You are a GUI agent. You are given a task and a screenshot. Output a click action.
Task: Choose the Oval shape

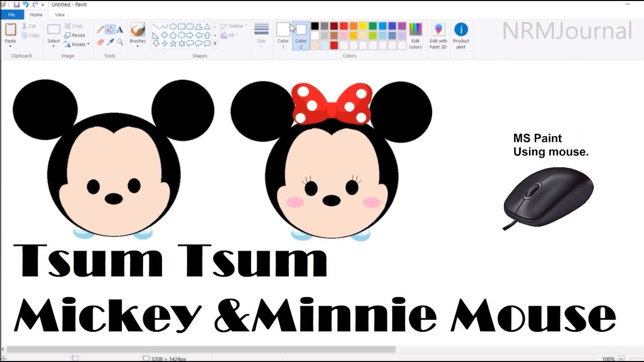(x=173, y=27)
